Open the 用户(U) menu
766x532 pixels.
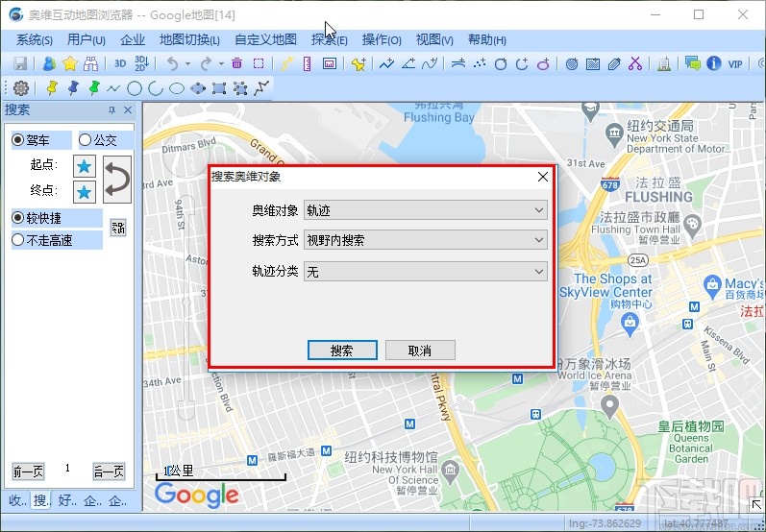click(x=86, y=40)
